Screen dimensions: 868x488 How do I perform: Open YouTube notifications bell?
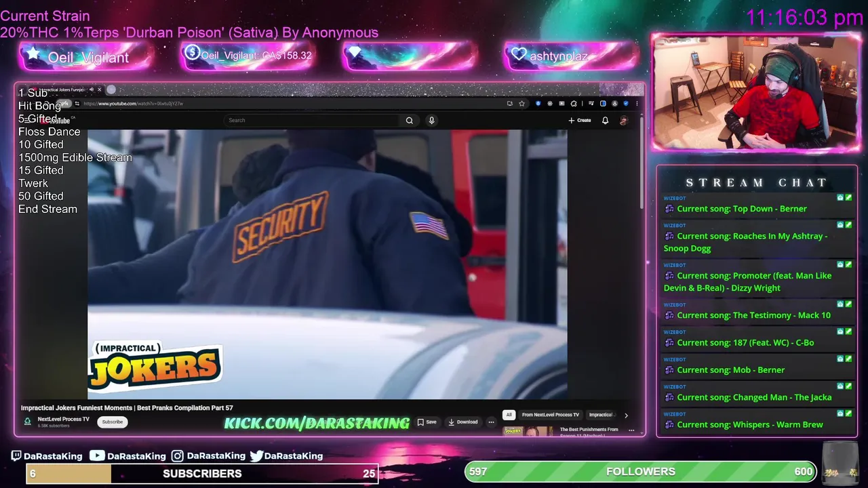coord(605,121)
